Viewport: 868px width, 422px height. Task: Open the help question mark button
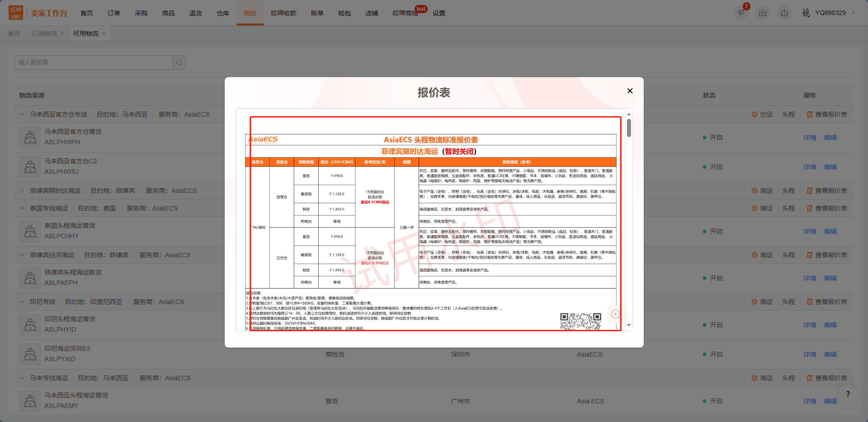[x=848, y=394]
